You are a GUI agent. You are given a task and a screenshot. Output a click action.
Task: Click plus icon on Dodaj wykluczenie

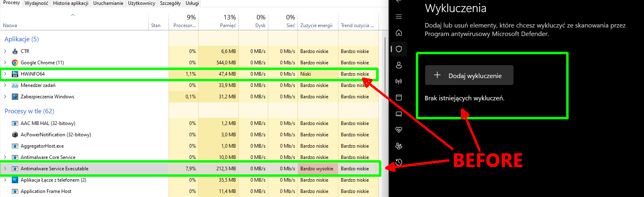[437, 75]
